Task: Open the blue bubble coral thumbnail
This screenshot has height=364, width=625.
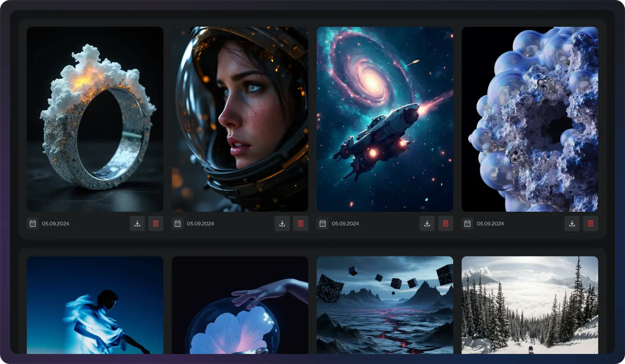Action: pos(530,119)
